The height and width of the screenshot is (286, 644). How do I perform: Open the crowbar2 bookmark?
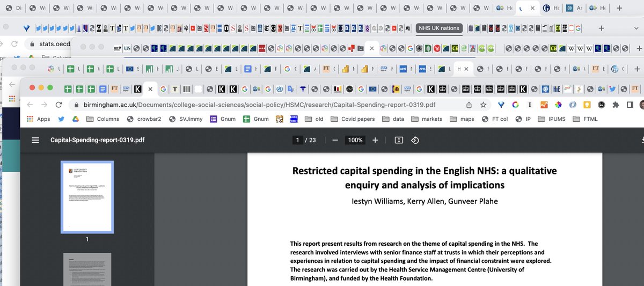pyautogui.click(x=145, y=119)
